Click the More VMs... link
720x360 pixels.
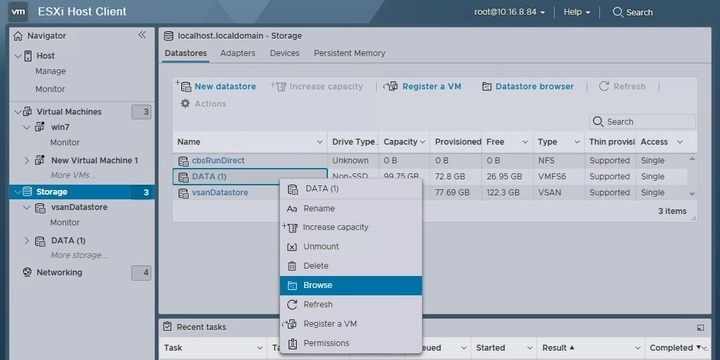click(x=73, y=175)
